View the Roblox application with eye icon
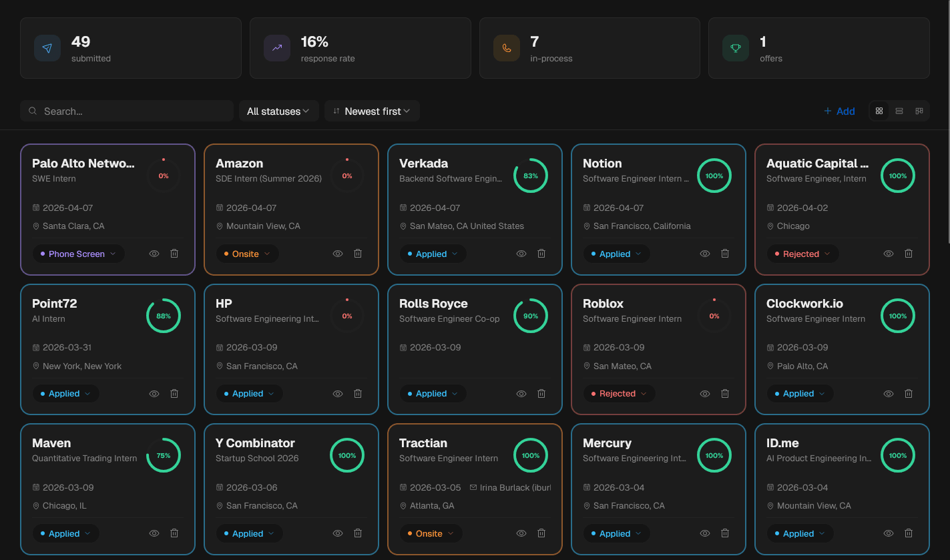Image resolution: width=950 pixels, height=560 pixels. (x=705, y=394)
